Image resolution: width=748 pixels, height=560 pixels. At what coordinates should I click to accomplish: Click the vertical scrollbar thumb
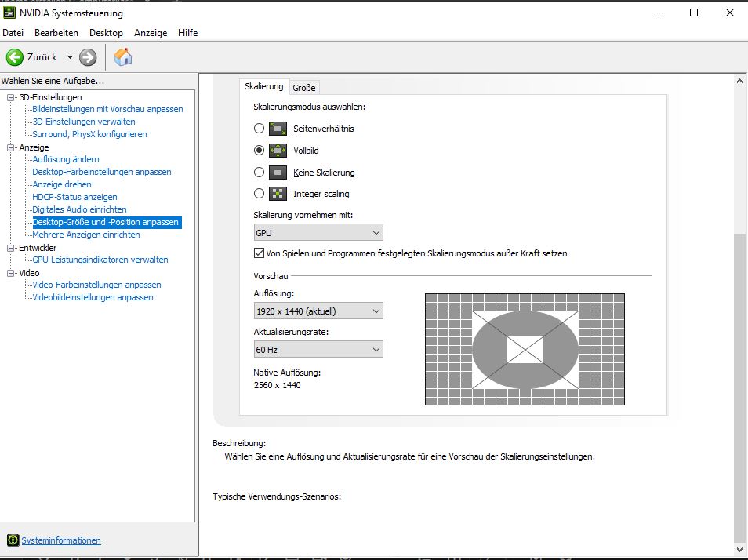(x=739, y=387)
